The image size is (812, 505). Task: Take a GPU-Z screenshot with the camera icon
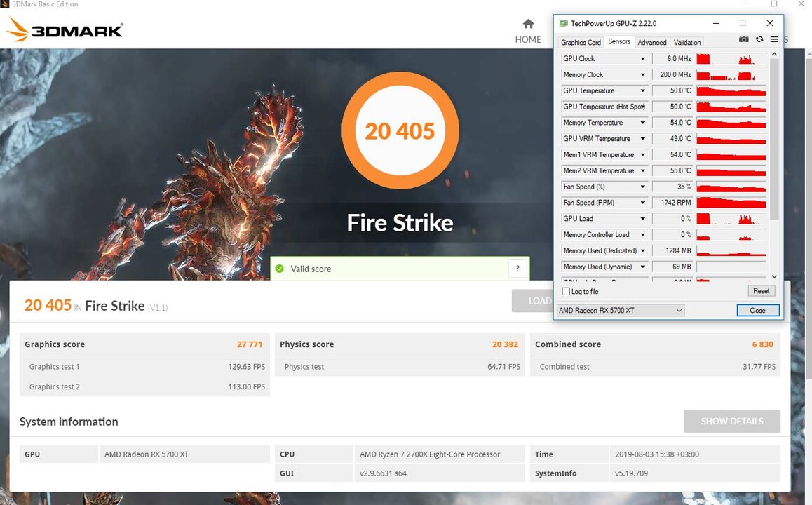[x=744, y=39]
